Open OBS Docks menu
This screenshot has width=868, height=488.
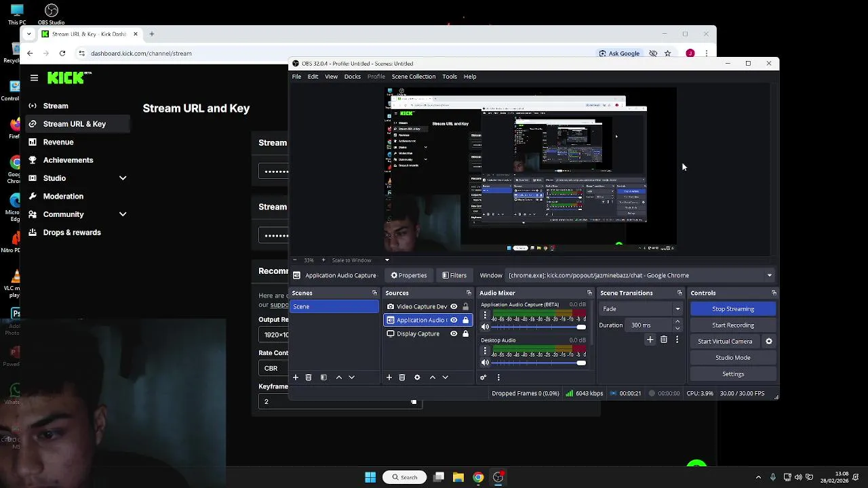(353, 77)
